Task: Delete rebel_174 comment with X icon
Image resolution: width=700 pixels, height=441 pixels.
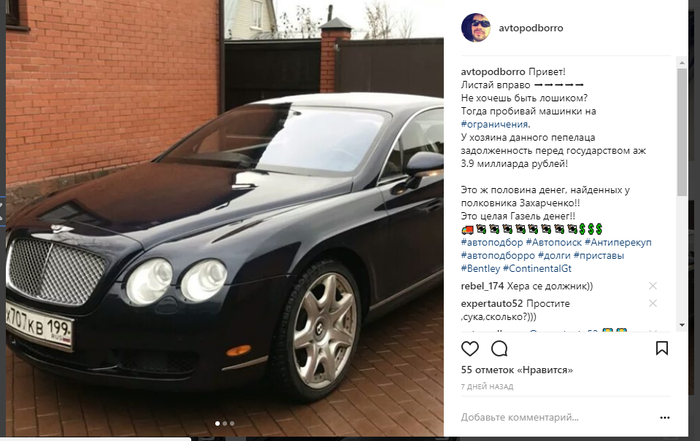Action: tap(653, 286)
